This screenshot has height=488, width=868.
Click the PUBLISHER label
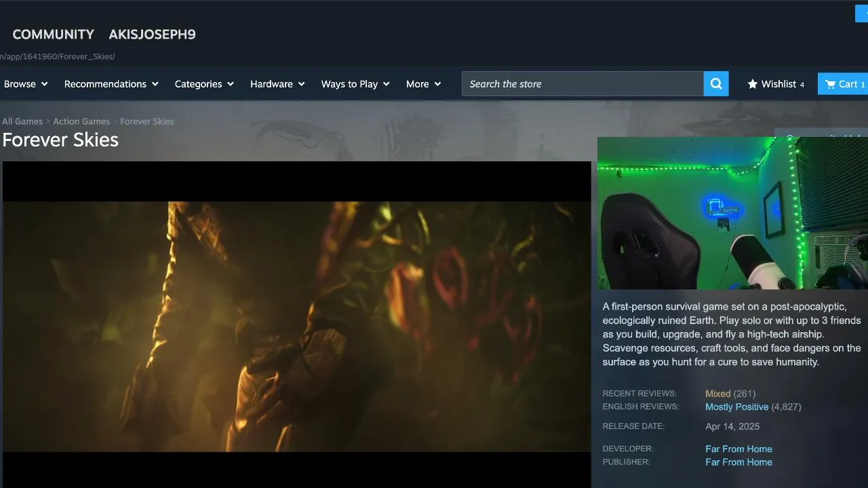point(626,462)
